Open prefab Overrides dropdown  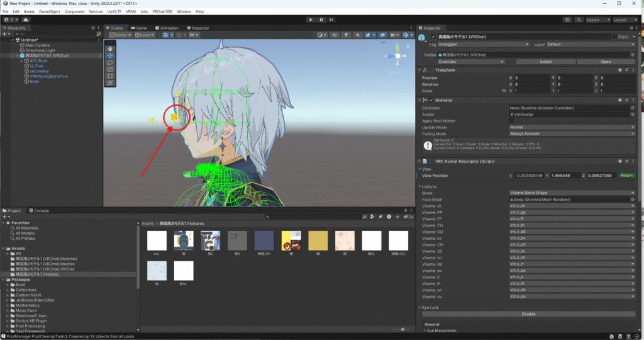(470, 62)
